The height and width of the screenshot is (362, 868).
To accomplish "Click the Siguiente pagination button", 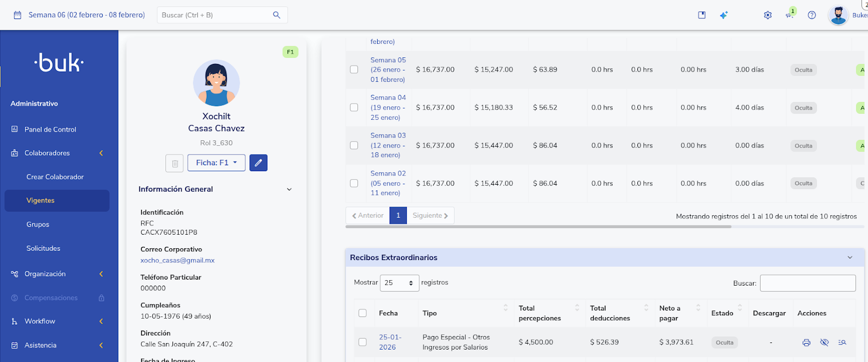I will 430,216.
